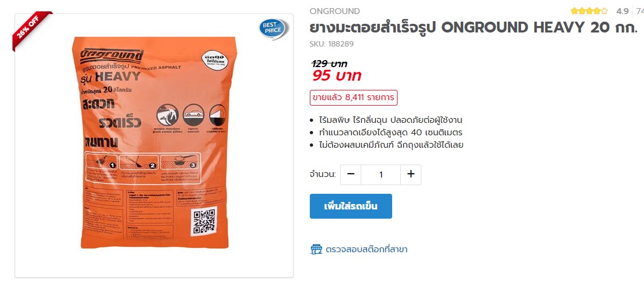This screenshot has height=282, width=644.
Task: Click the store icon beside stock check
Action: (x=316, y=249)
